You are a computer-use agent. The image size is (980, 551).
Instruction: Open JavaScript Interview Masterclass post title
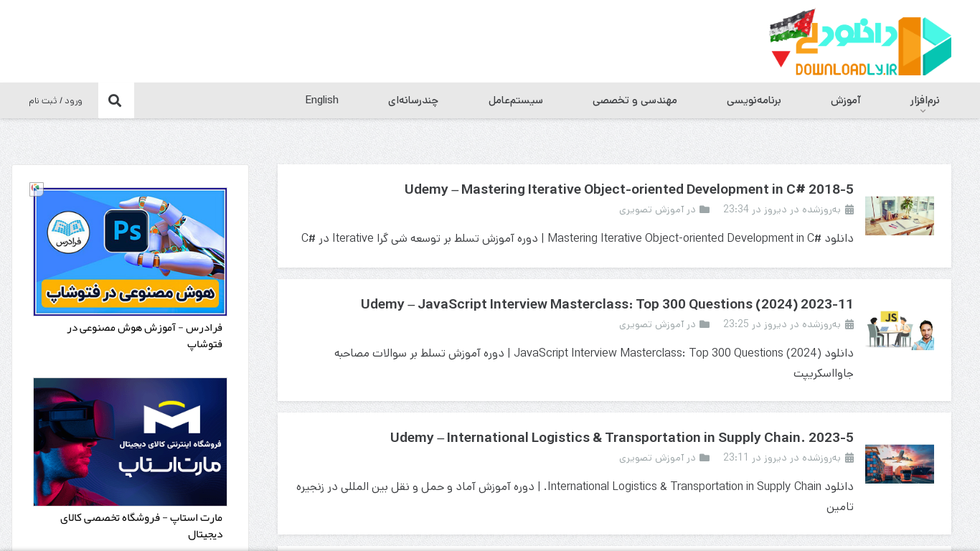pyautogui.click(x=607, y=304)
